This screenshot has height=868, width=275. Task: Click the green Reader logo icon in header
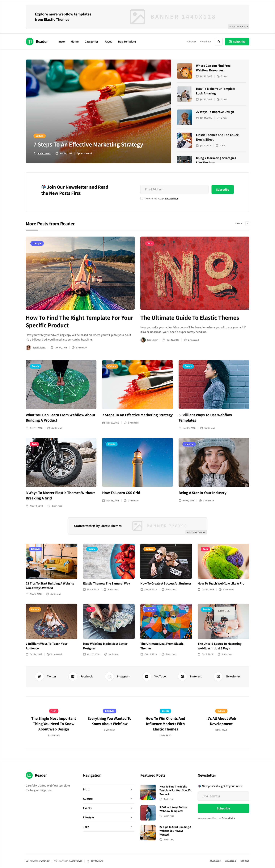(29, 41)
